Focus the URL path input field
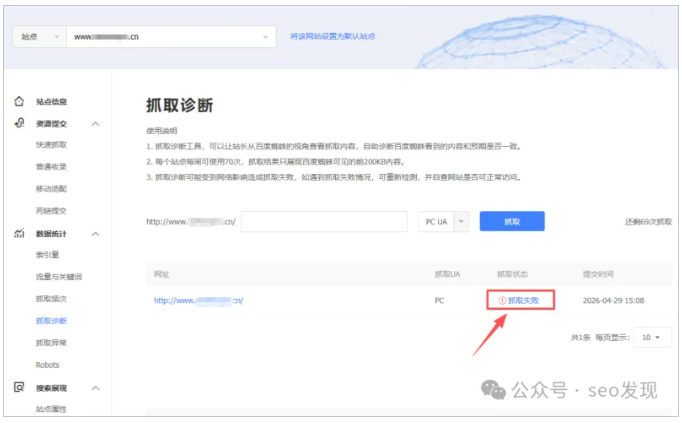Viewport: 682px width, 423px height. [x=324, y=222]
